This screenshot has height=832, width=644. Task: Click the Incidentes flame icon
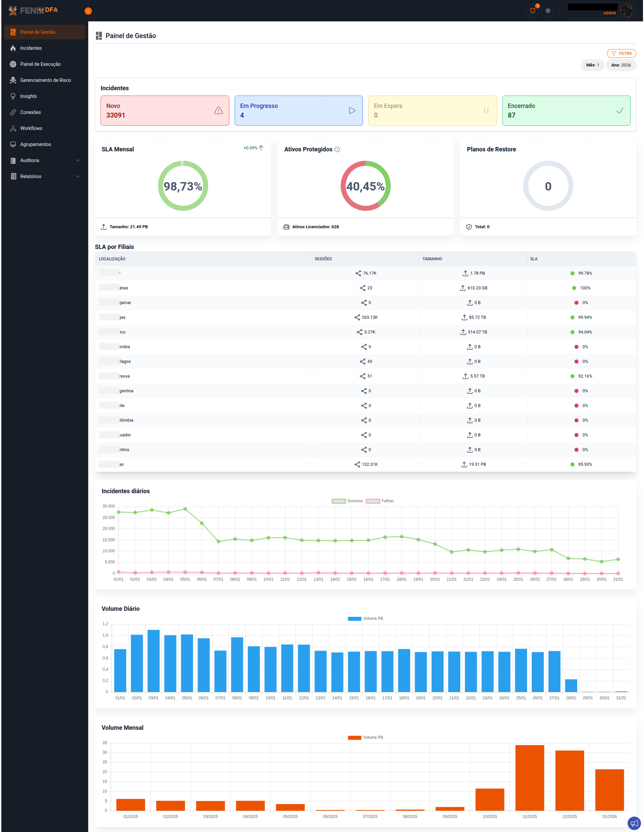13,48
